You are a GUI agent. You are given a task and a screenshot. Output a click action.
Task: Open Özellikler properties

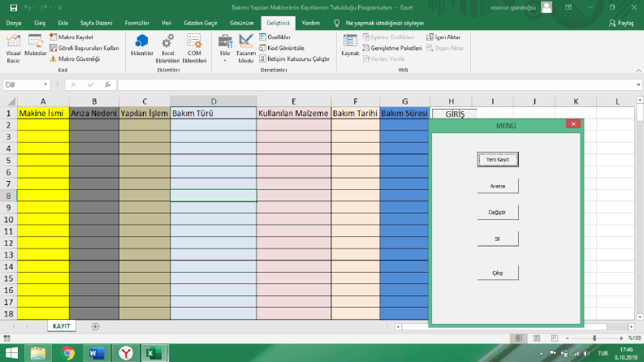click(x=274, y=37)
